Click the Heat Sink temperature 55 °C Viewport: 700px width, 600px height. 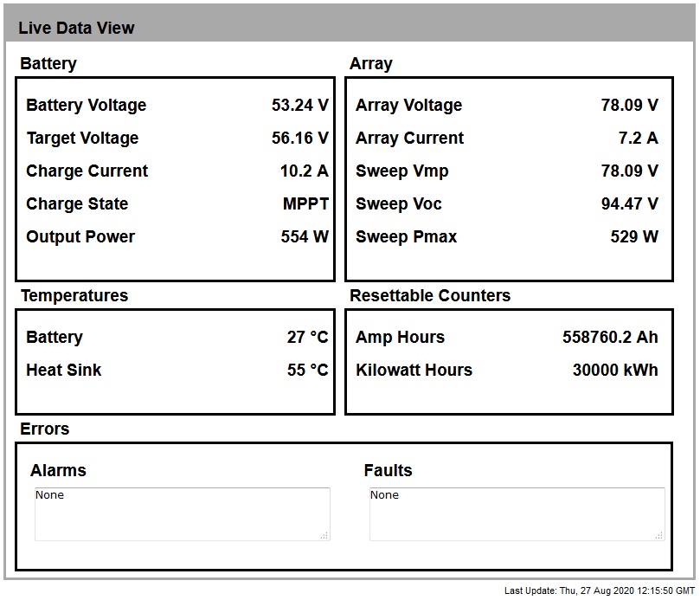coord(307,371)
